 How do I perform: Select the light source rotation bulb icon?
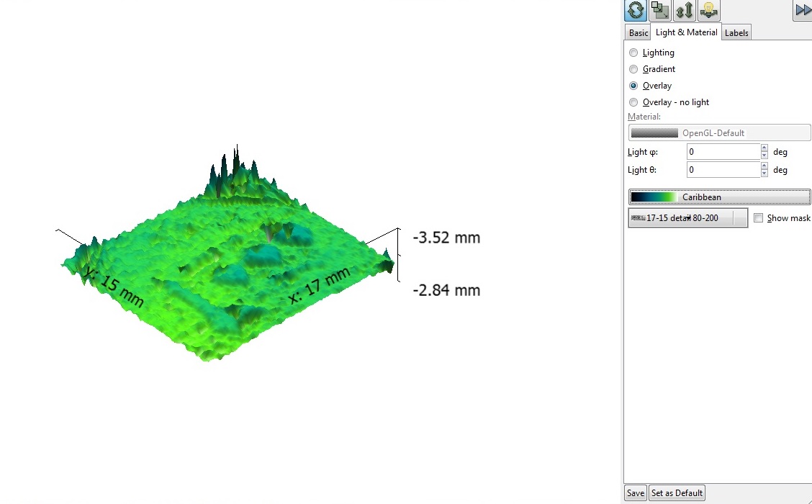(x=708, y=10)
